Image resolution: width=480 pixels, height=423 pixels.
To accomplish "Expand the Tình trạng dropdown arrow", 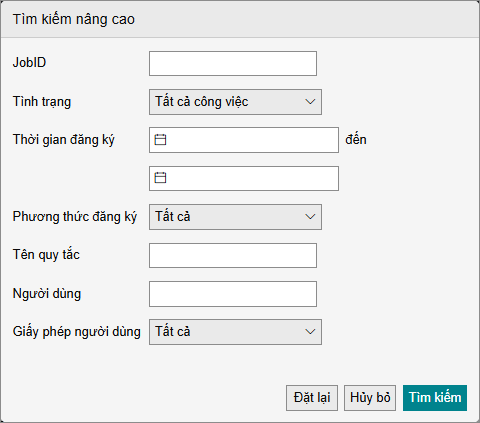I will (x=310, y=102).
